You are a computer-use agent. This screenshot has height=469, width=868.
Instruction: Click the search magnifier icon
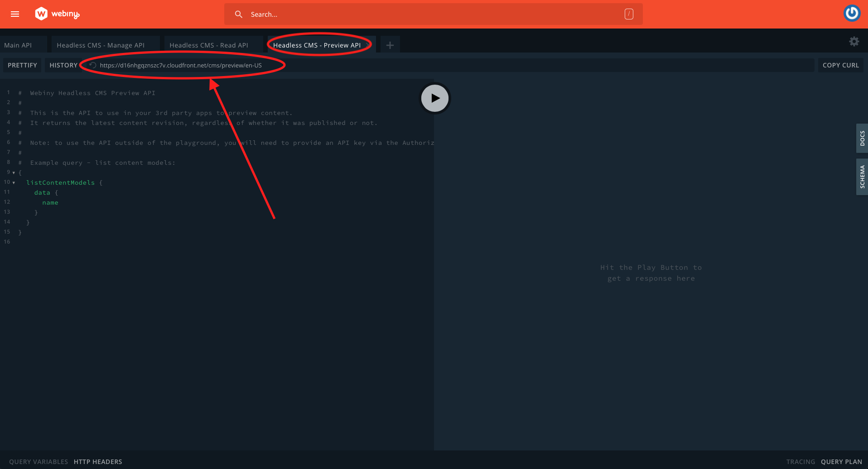(x=239, y=14)
